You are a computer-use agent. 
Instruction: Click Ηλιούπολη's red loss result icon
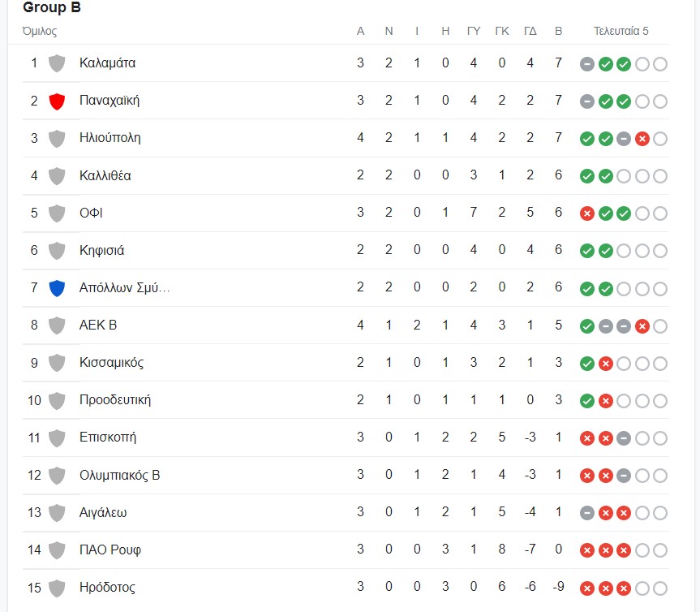642,139
